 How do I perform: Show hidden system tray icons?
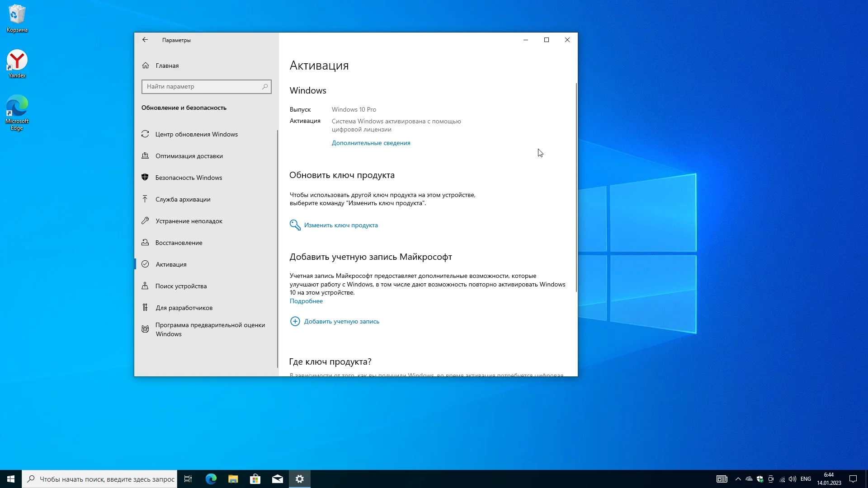click(738, 479)
